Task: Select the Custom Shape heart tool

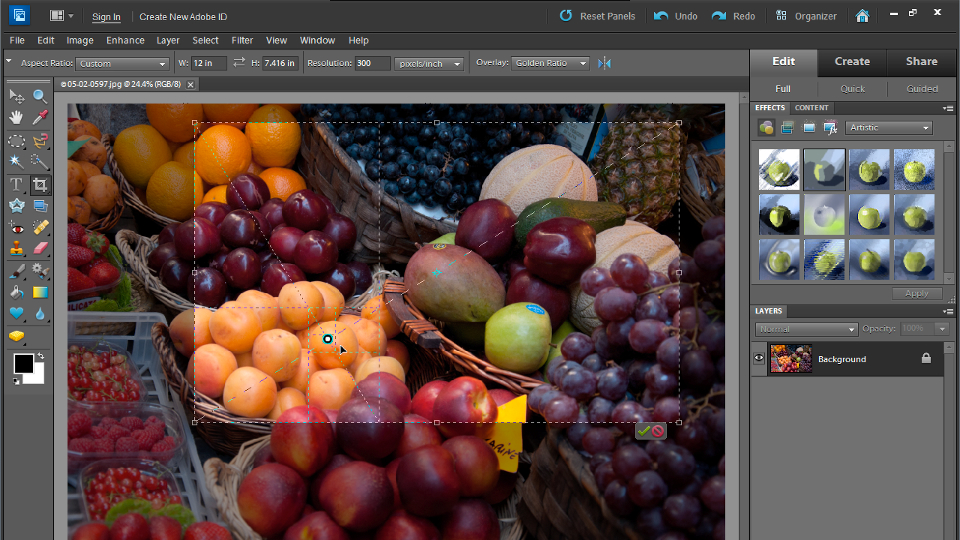Action: coord(17,313)
